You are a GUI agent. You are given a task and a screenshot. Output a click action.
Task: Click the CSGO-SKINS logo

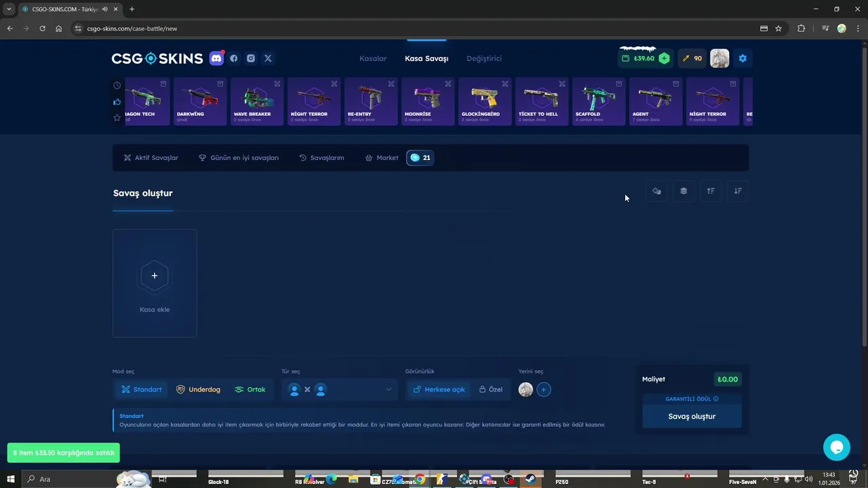click(157, 58)
